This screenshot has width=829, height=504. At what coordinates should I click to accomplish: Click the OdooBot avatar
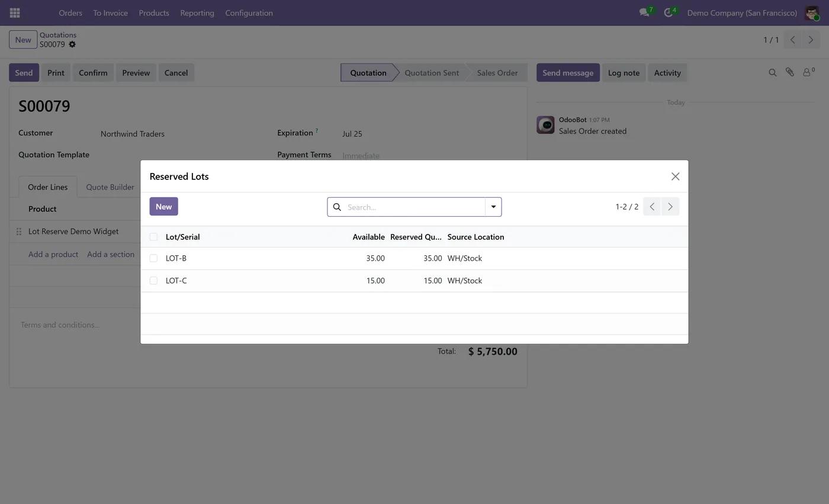click(545, 125)
